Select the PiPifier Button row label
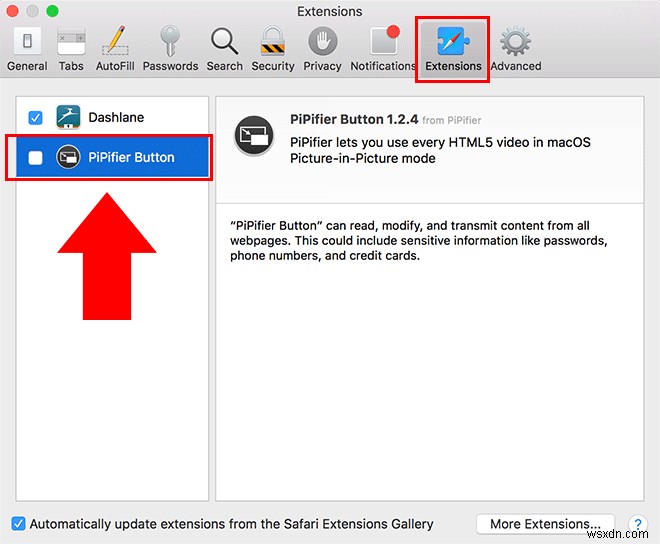 (131, 157)
